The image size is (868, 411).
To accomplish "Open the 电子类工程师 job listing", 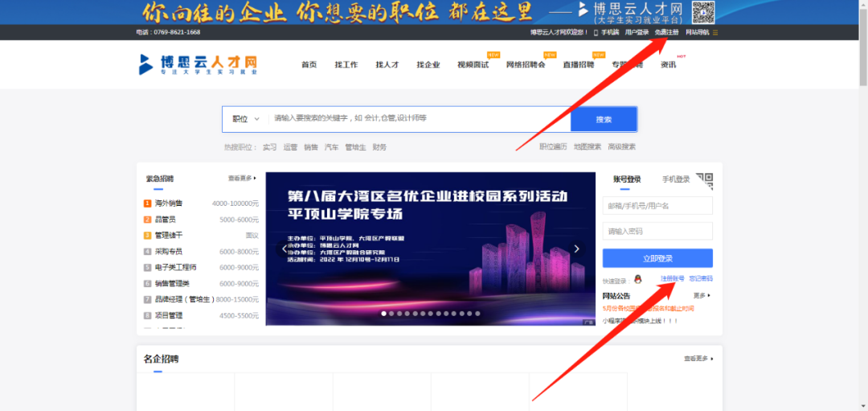I will (x=176, y=268).
